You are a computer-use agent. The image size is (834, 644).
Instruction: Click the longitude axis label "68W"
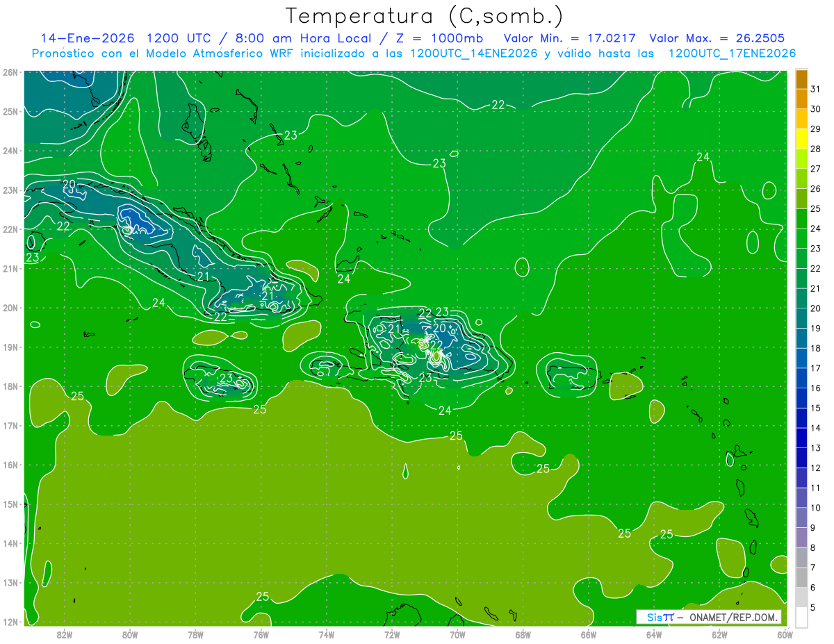[523, 634]
